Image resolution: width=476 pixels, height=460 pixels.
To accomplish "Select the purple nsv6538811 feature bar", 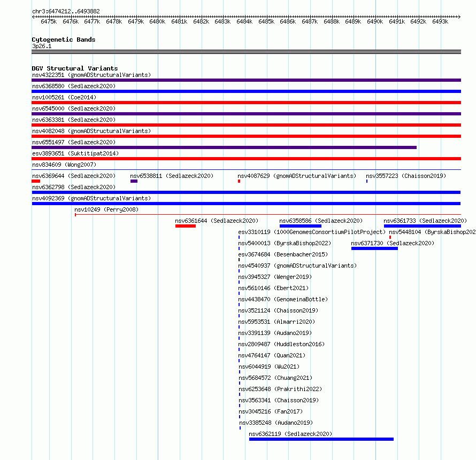I will tap(134, 181).
